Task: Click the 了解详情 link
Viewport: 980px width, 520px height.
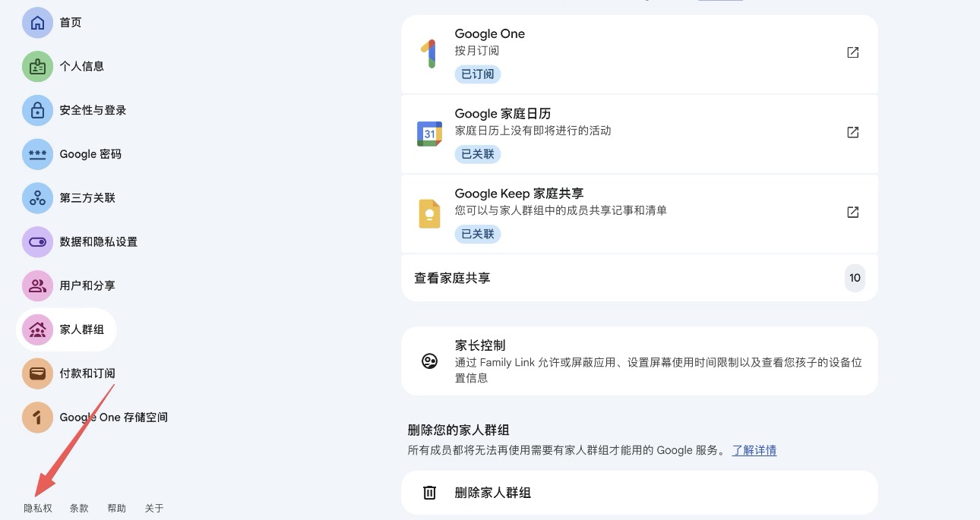Action: 754,450
